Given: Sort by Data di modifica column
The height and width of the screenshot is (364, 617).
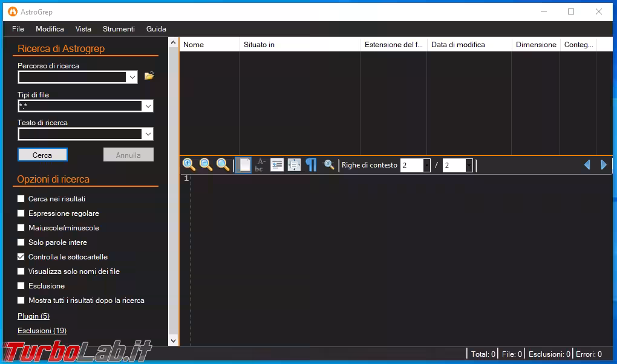Looking at the screenshot, I should [469, 45].
